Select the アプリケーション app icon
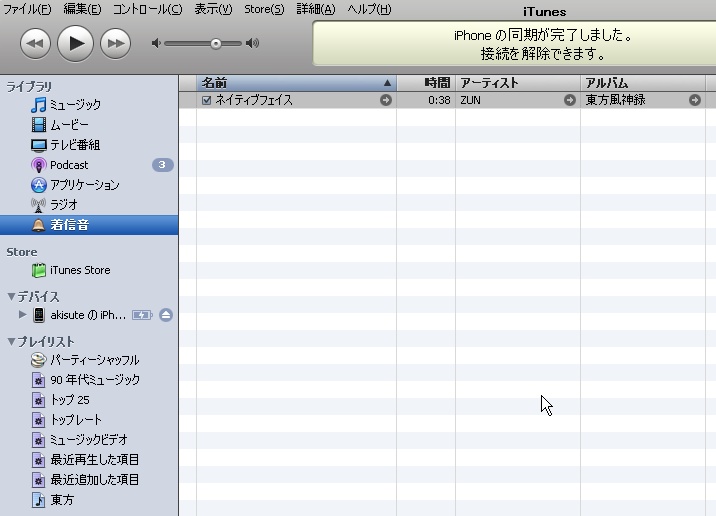This screenshot has width=716, height=516. tap(38, 185)
